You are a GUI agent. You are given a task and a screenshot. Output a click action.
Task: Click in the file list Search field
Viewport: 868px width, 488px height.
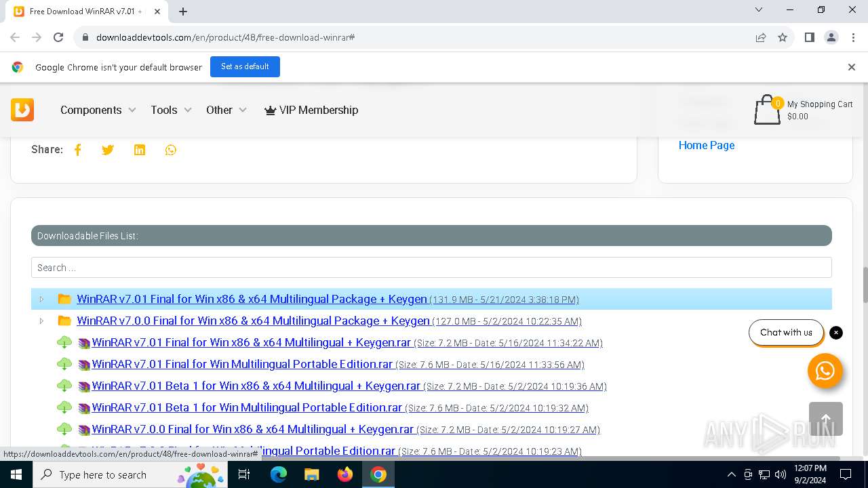[431, 267]
